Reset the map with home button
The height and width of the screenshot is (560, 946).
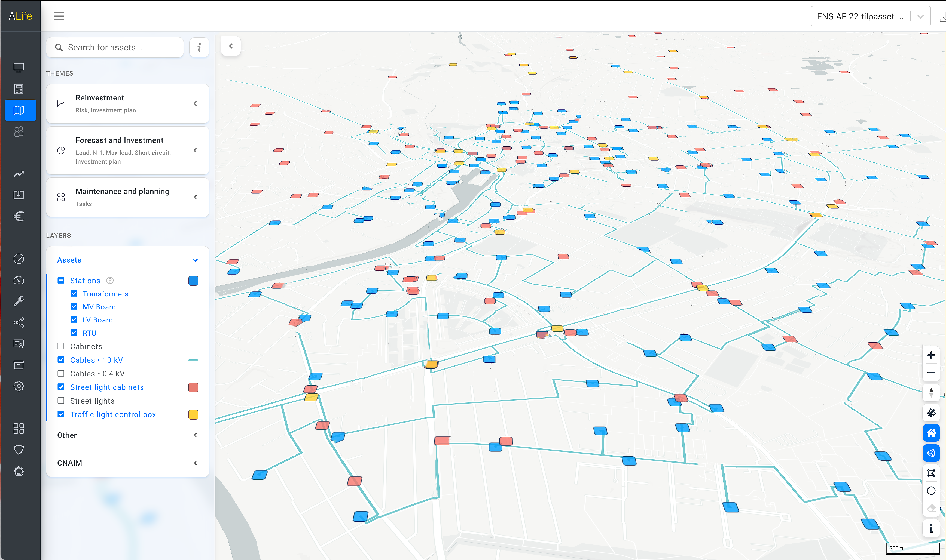coord(931,433)
